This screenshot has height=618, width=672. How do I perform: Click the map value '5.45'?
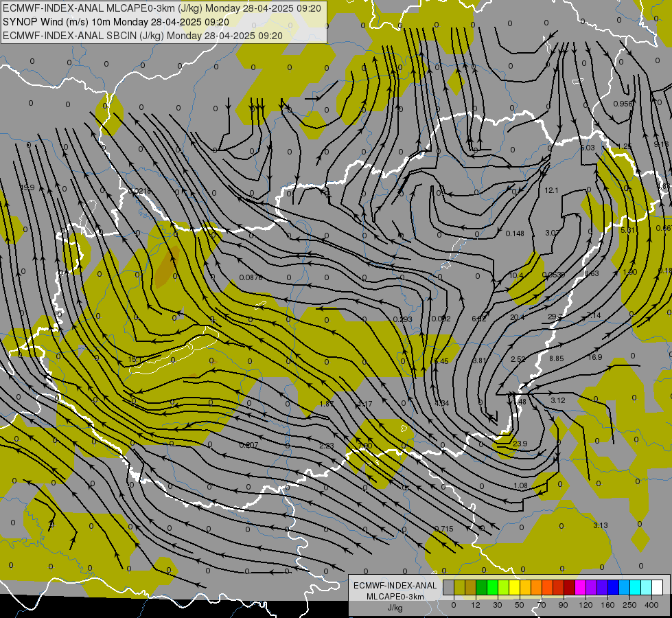pos(441,361)
